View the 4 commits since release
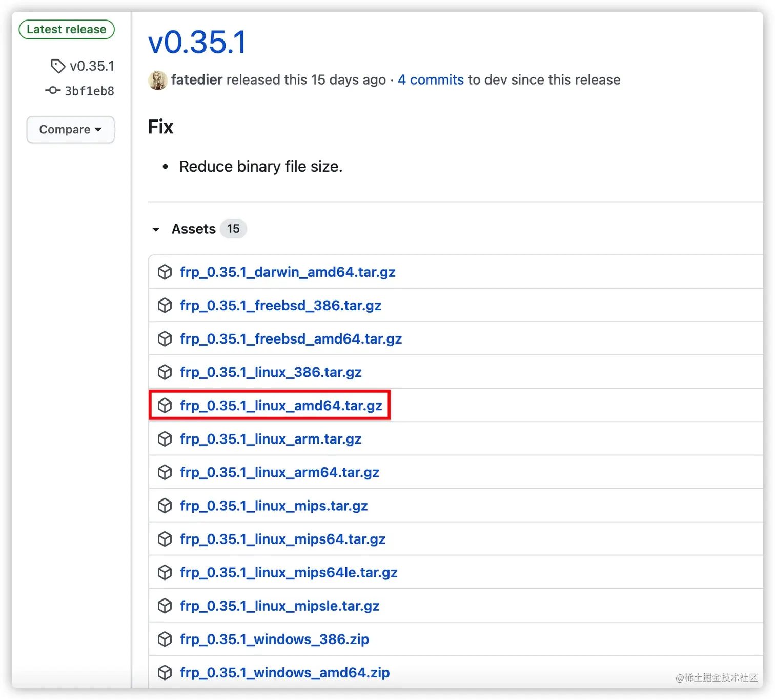The height and width of the screenshot is (700, 775). 431,80
